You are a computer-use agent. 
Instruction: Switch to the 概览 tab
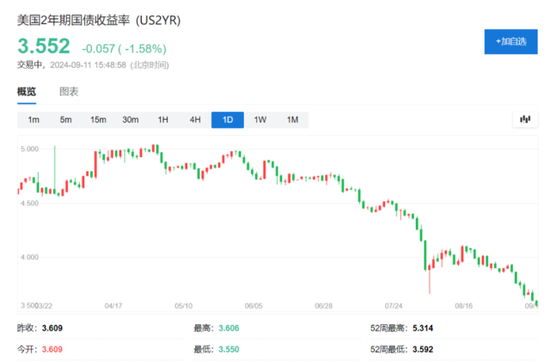click(x=27, y=92)
